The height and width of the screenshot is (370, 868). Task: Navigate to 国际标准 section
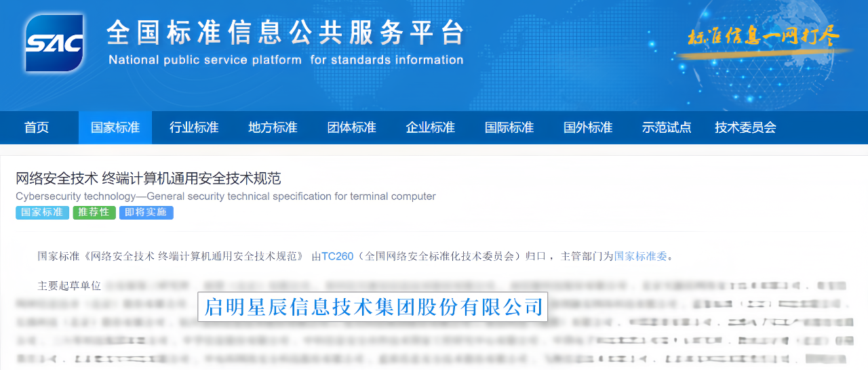coord(509,127)
